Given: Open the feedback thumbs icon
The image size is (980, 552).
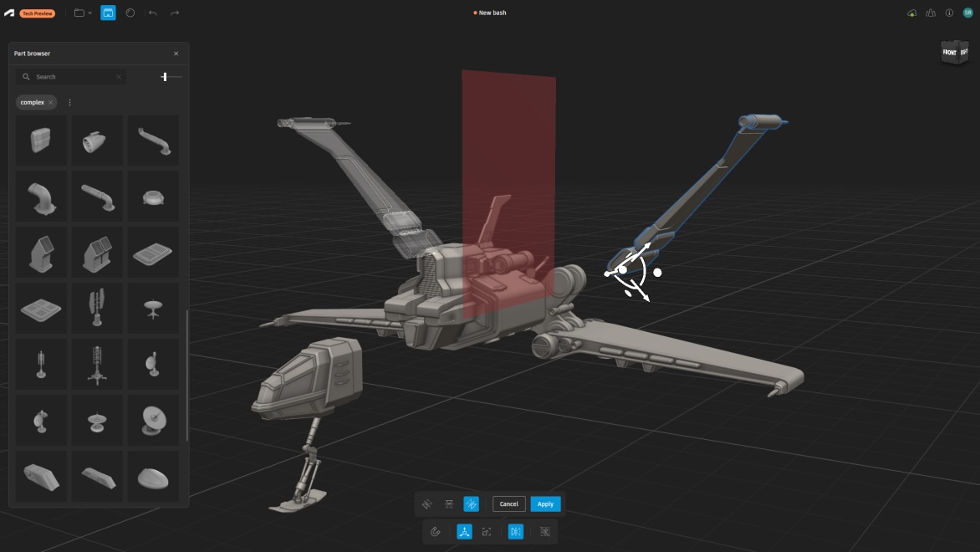Looking at the screenshot, I should pyautogui.click(x=931, y=13).
